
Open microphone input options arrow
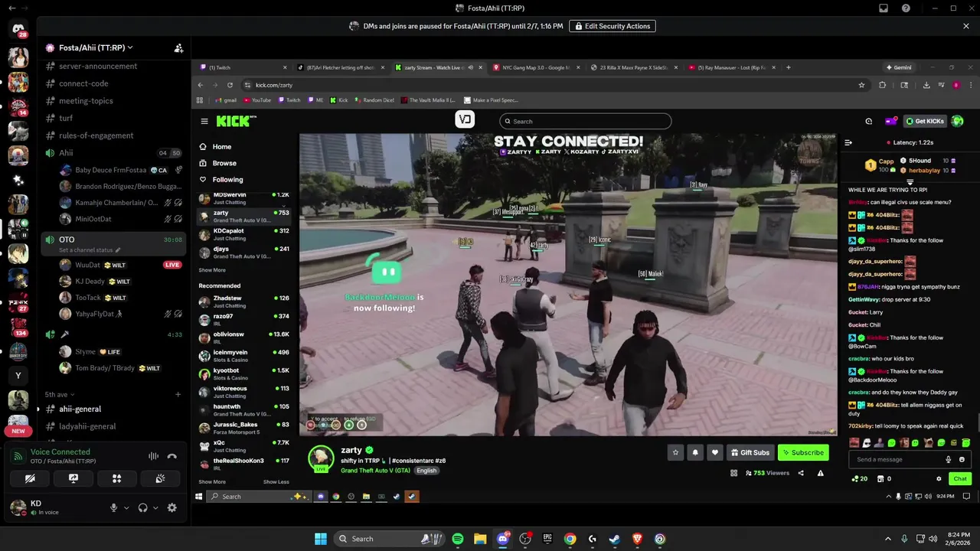pos(126,507)
